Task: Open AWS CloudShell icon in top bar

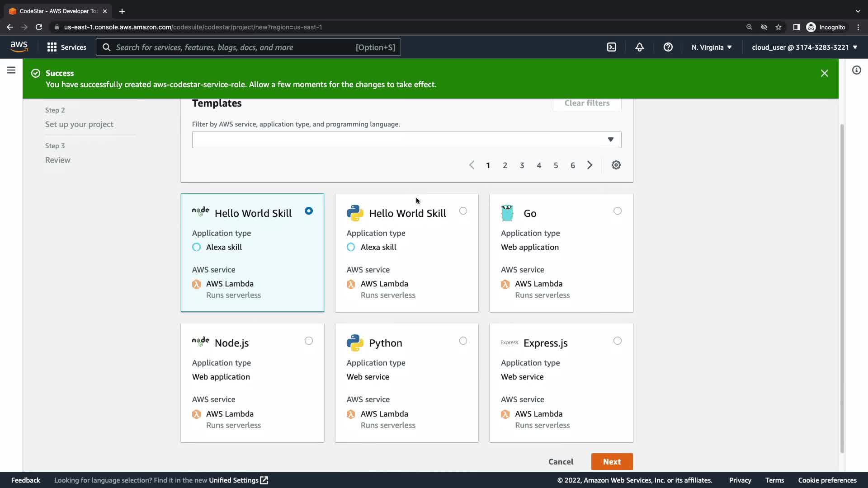Action: click(x=611, y=47)
